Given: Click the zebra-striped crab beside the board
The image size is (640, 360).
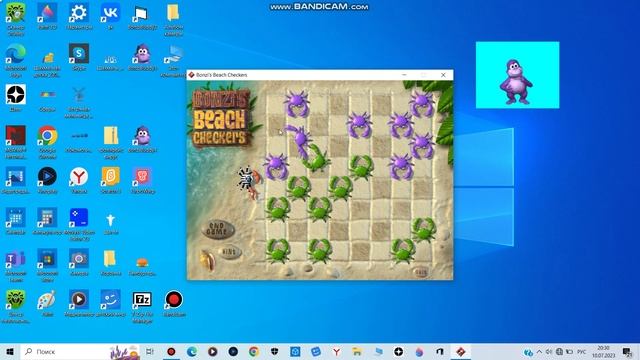Looking at the screenshot, I should pos(248,182).
